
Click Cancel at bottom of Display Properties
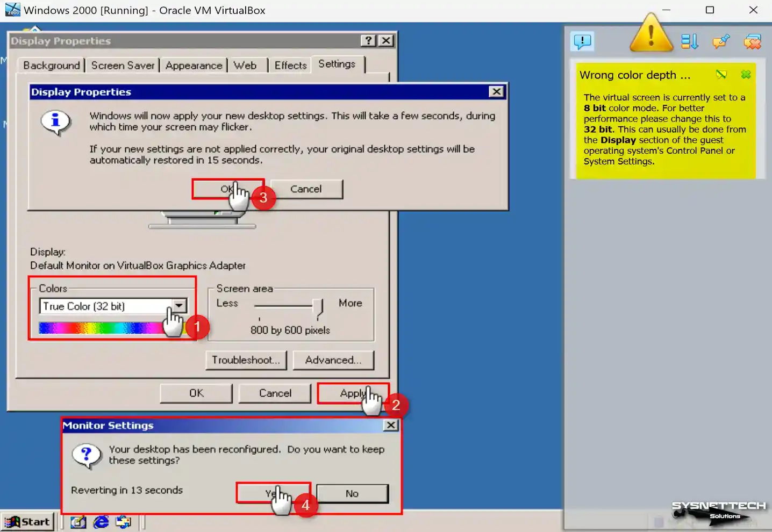pyautogui.click(x=275, y=393)
